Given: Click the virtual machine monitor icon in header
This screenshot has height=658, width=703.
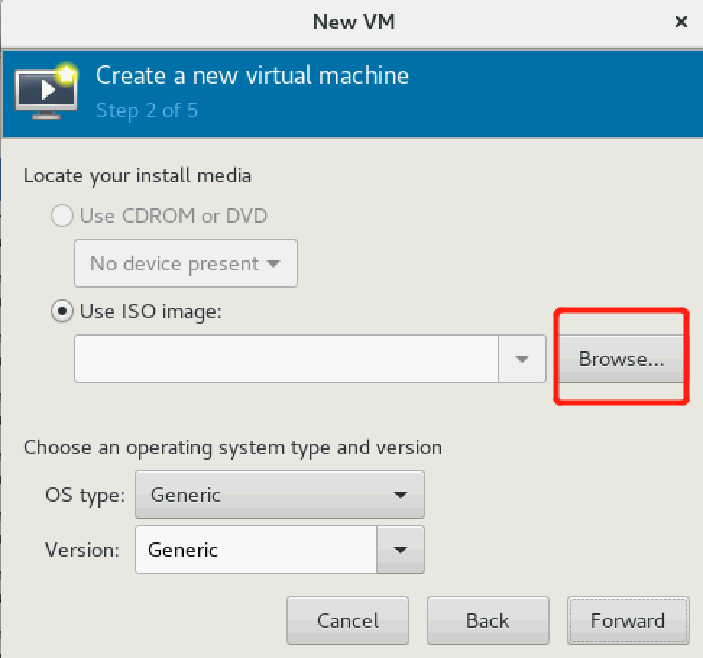Looking at the screenshot, I should (47, 91).
